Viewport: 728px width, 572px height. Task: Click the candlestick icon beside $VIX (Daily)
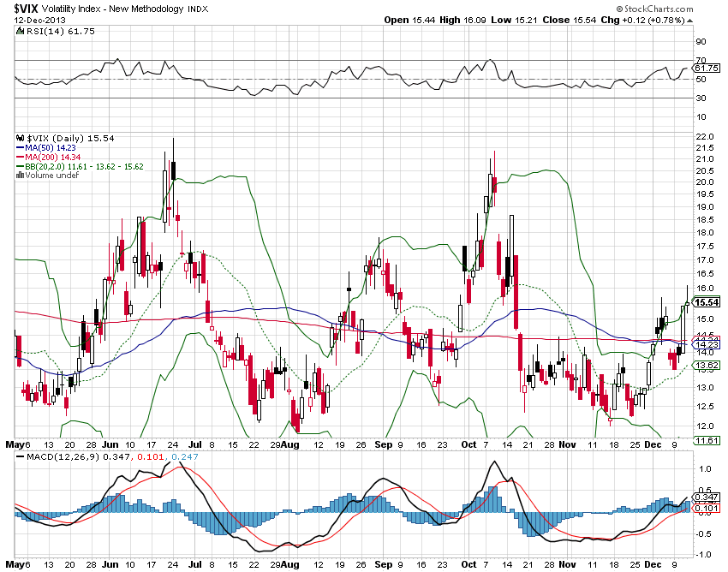20,138
